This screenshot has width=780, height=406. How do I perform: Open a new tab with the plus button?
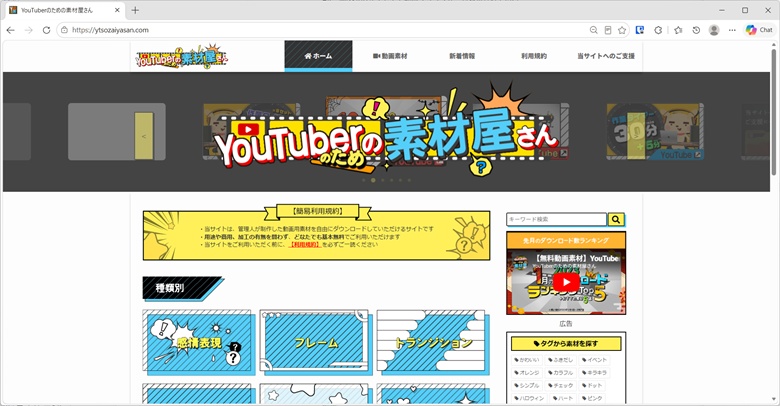tap(135, 10)
